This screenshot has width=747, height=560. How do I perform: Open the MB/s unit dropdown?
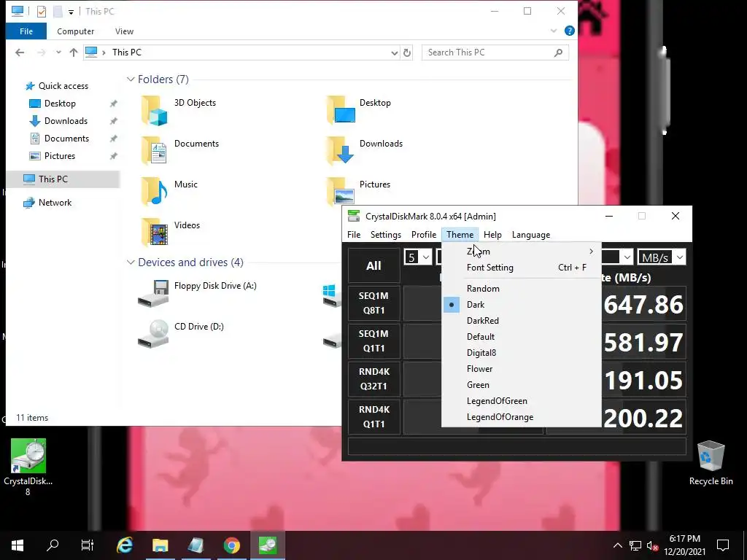(661, 257)
